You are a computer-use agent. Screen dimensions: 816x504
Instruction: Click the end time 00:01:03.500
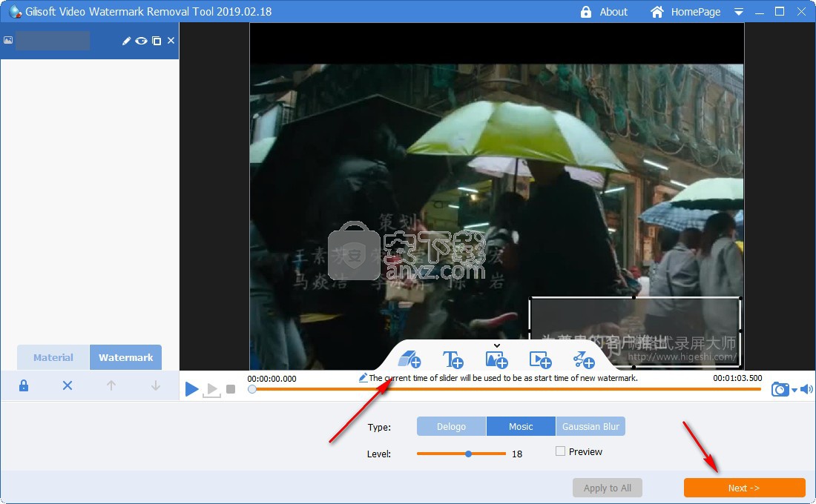tap(737, 378)
